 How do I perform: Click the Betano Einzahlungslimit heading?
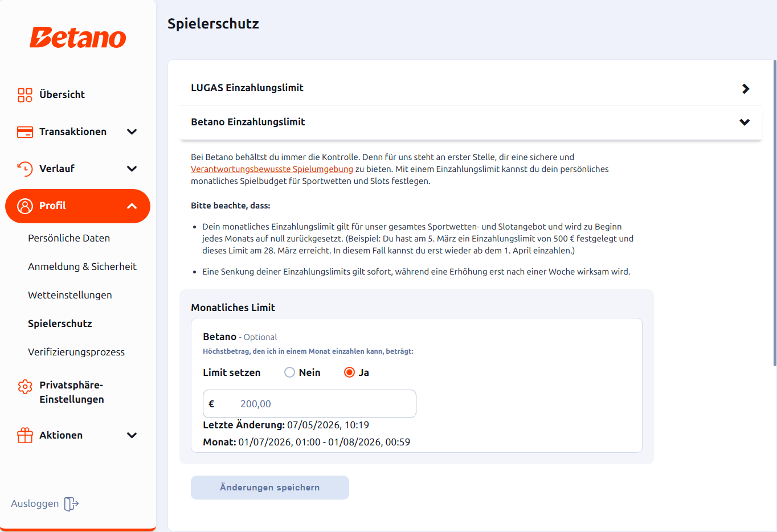click(x=248, y=122)
